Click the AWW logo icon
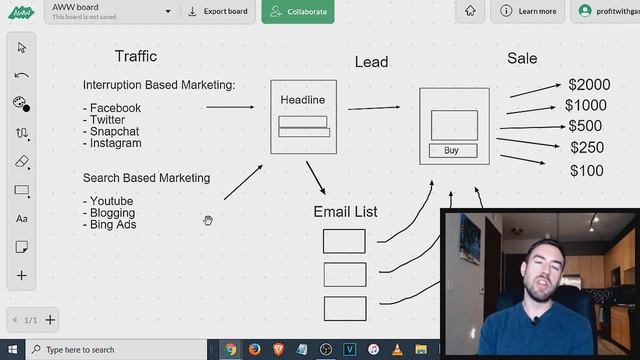Image resolution: width=640 pixels, height=360 pixels. (21, 12)
